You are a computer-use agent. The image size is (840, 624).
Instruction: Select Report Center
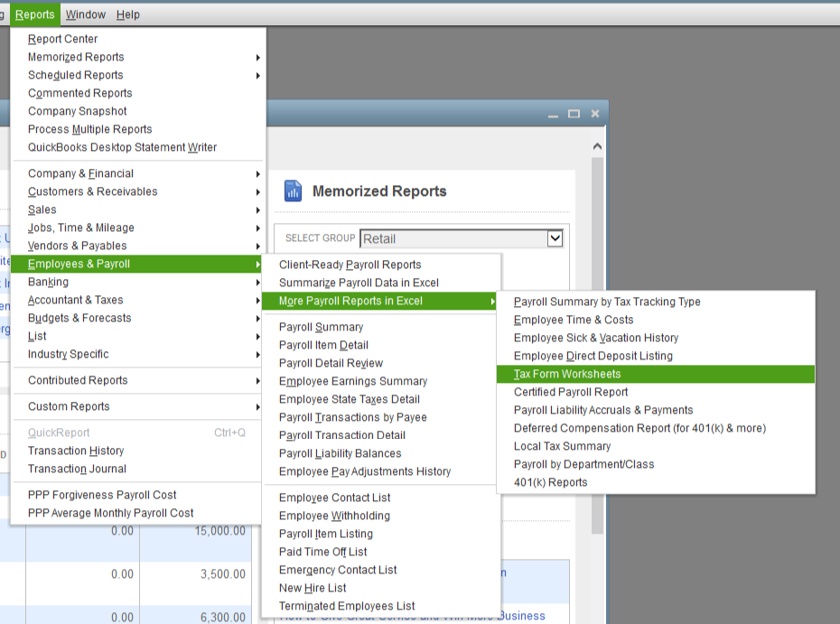click(x=137, y=39)
